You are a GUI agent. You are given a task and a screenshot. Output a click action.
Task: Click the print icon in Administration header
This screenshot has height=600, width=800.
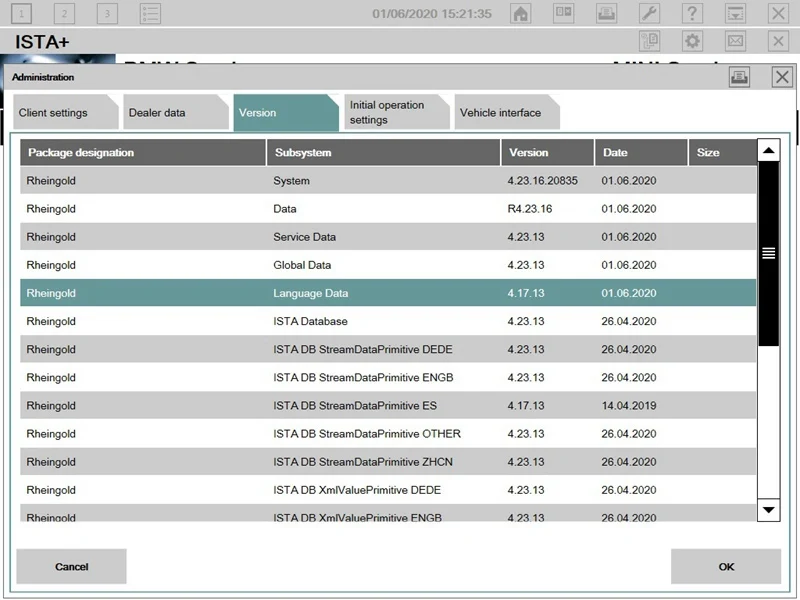click(739, 78)
